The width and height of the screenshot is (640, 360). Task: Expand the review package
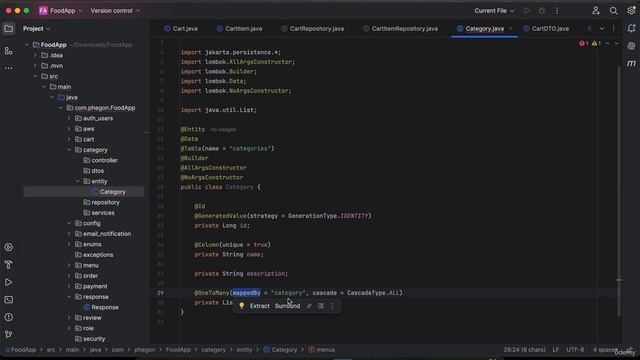(x=69, y=318)
